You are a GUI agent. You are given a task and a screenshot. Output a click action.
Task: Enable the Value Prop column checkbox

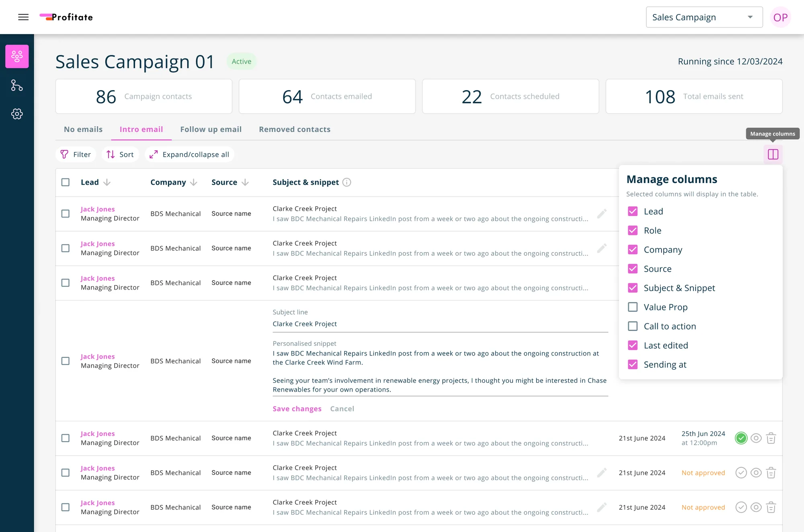click(633, 307)
